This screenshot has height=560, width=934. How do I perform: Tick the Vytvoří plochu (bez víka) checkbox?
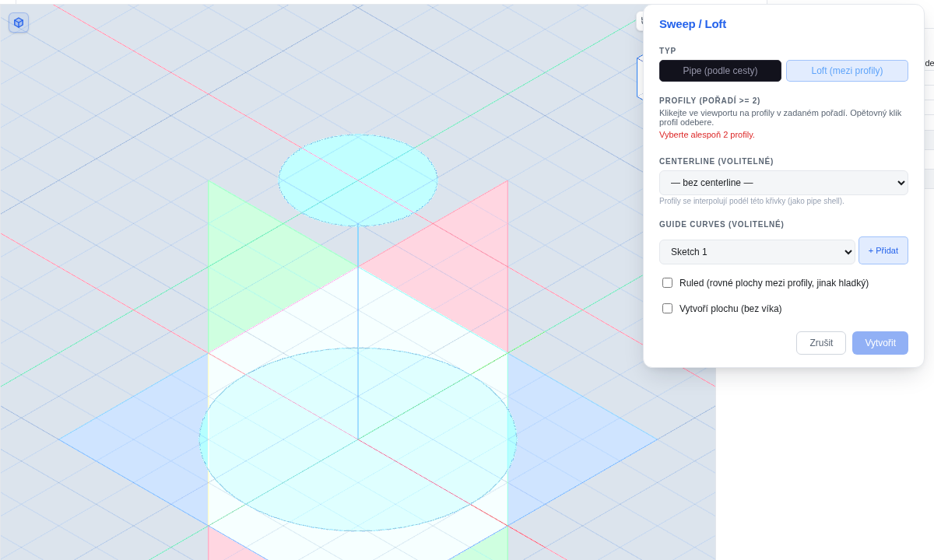click(667, 308)
